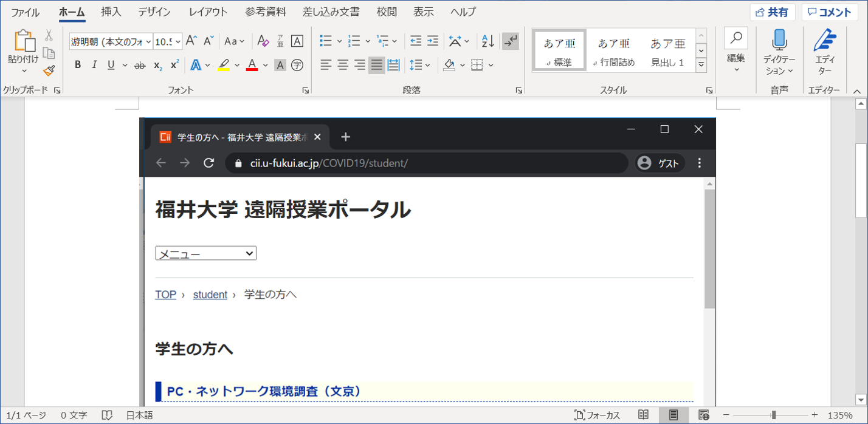Open the 編集 (Editing) search menu
This screenshot has height=424, width=868.
(736, 51)
